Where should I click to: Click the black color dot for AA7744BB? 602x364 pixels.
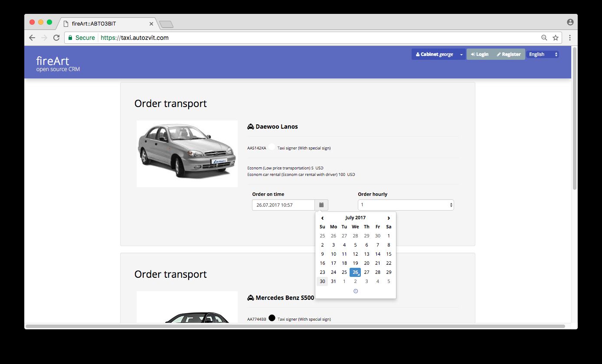point(272,318)
